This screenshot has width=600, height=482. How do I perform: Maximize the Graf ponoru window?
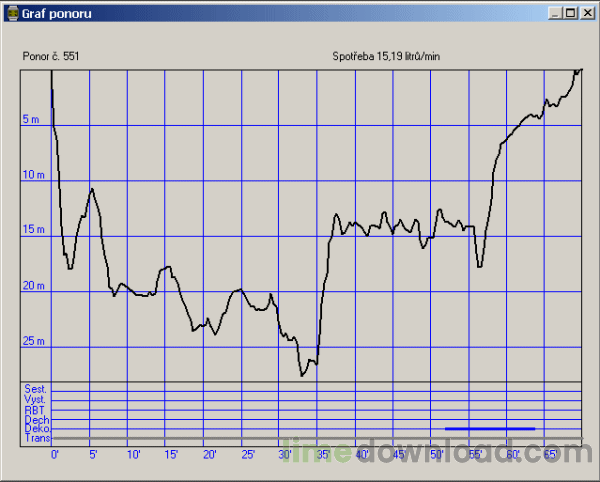[570, 13]
